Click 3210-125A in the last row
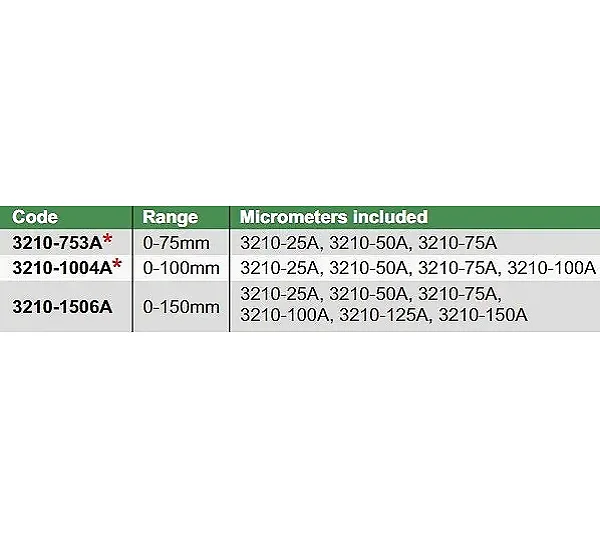 point(383,315)
